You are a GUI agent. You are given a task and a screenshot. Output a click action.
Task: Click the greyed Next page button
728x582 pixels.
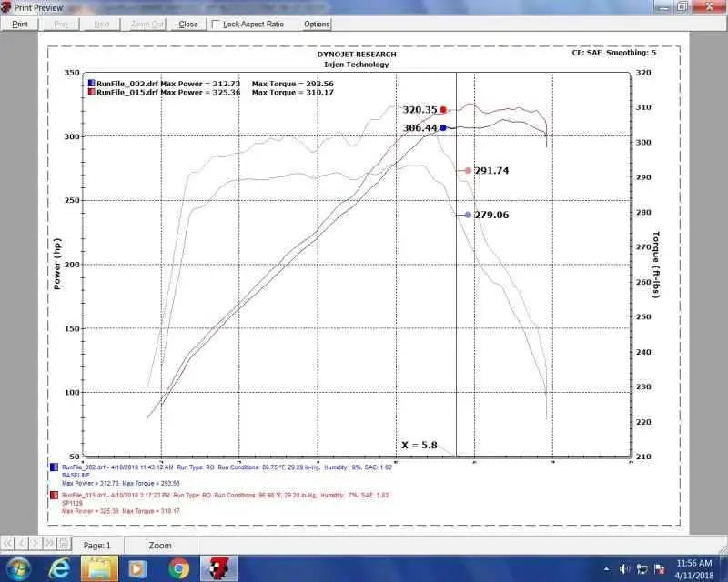pos(101,25)
